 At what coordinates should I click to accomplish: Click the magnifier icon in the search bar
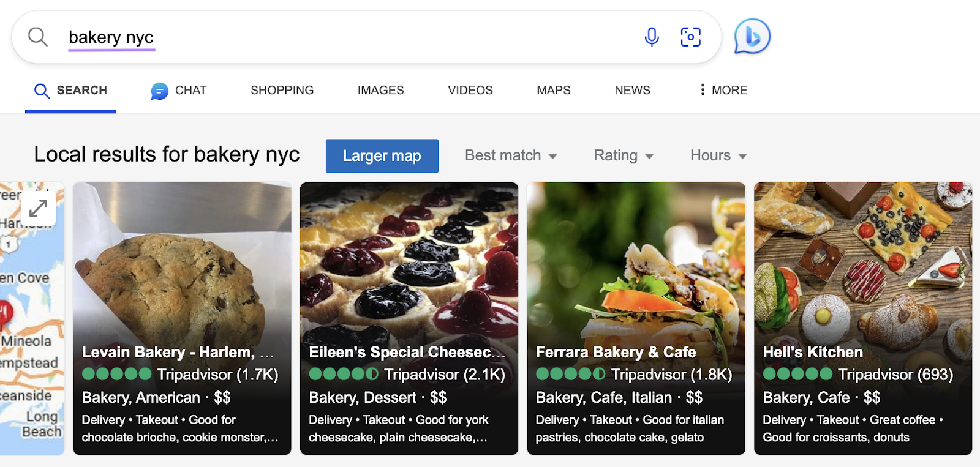(38, 37)
